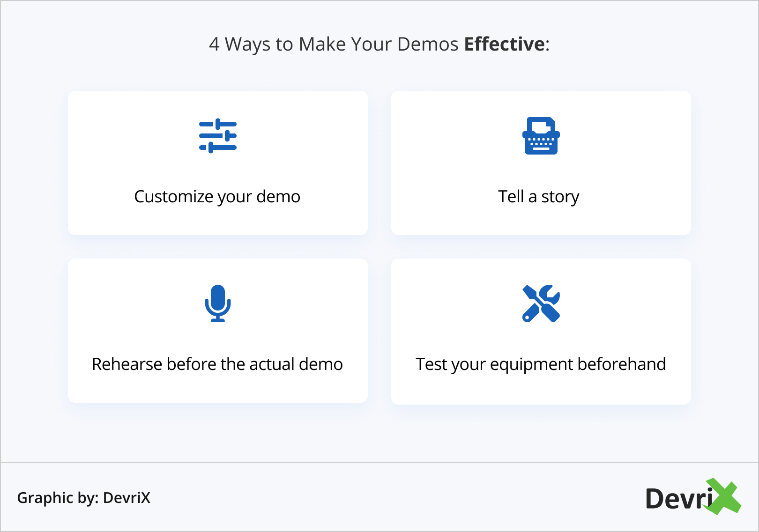Click 'Test your equipment beforehand' text
Image resolution: width=759 pixels, height=532 pixels.
[541, 364]
